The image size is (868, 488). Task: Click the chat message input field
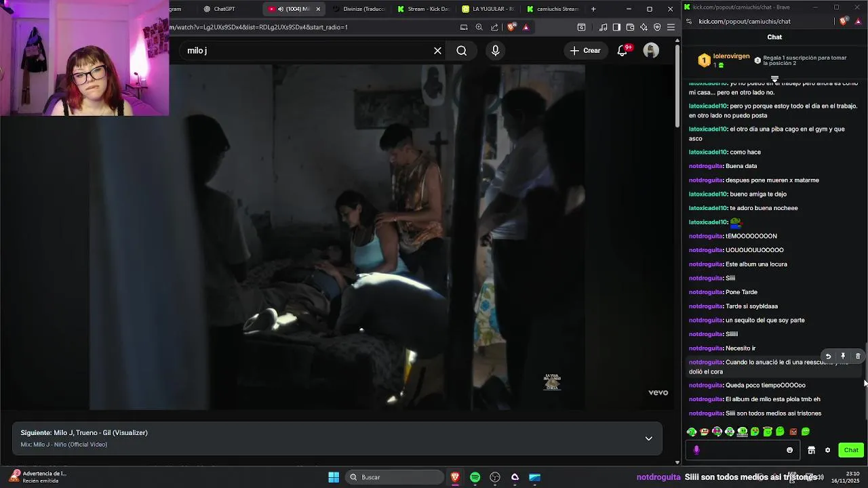click(x=743, y=450)
